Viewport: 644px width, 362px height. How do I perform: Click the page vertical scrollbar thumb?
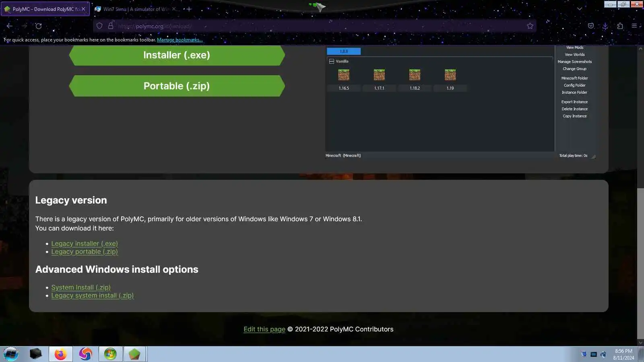pyautogui.click(x=640, y=263)
